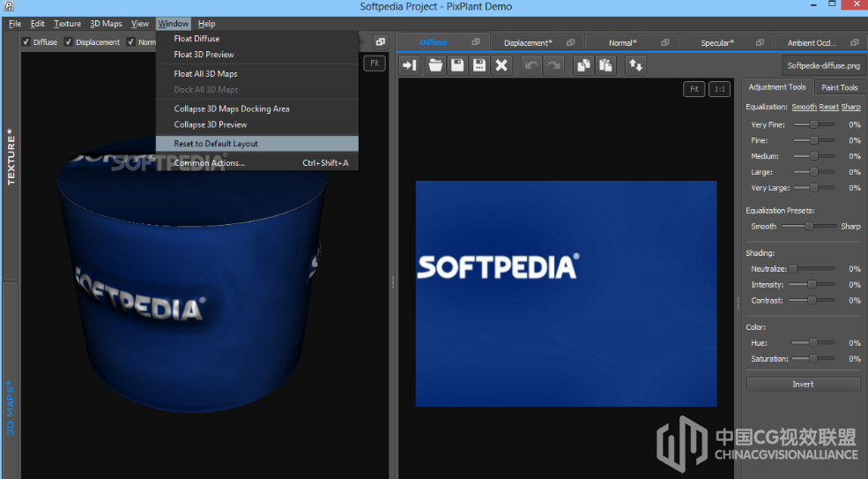Switch to the Specular map tab
Screen dimensions: 868x479
click(x=717, y=42)
